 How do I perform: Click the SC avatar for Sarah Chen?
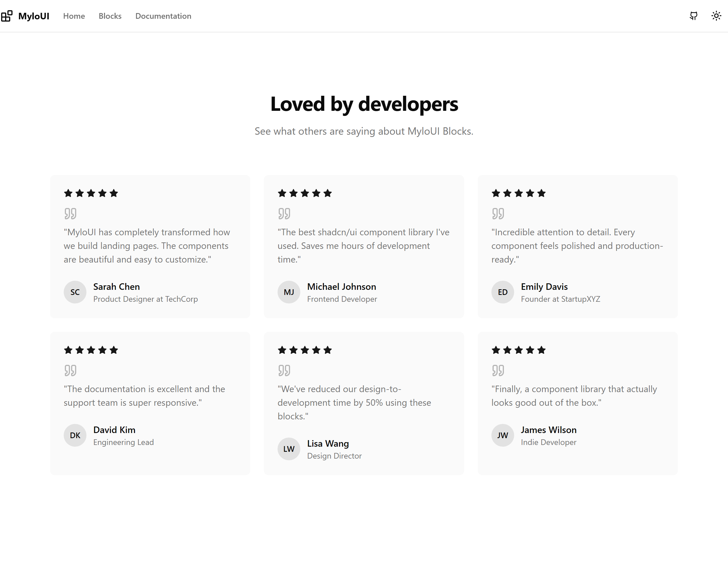coord(75,292)
